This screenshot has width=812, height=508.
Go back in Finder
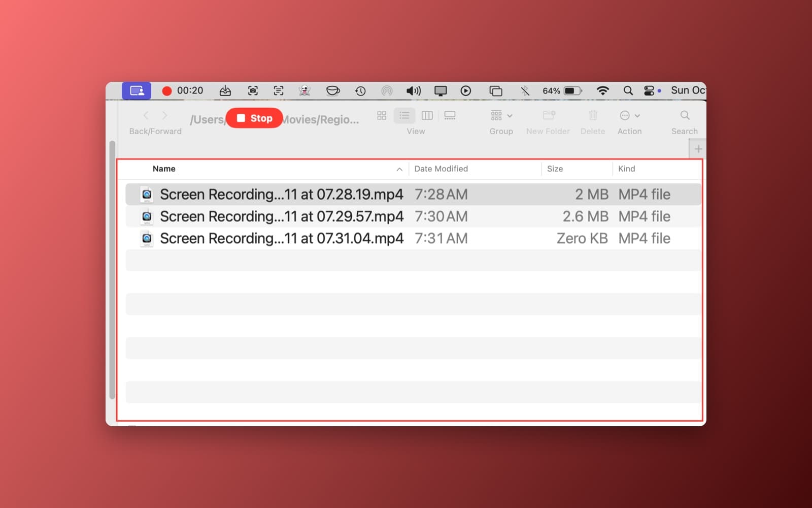click(x=146, y=115)
